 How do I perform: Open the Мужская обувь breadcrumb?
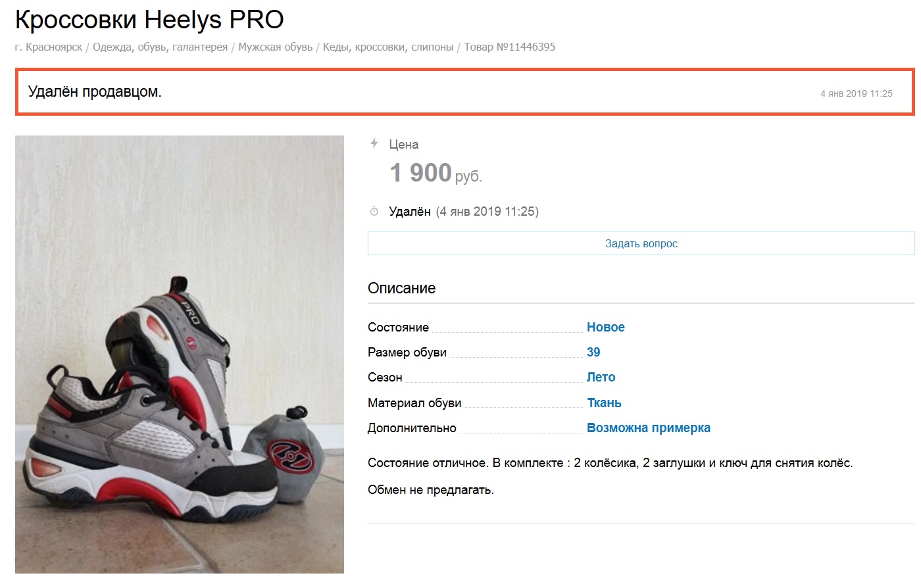275,47
